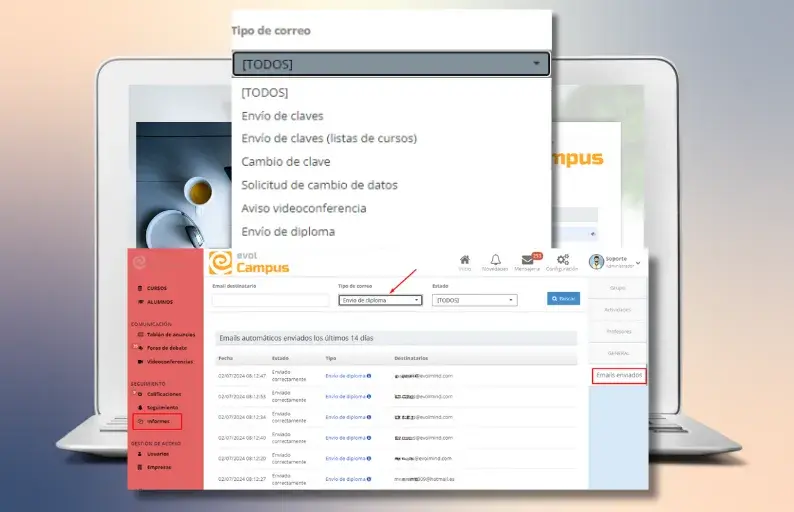
Task: Click info icon on 08:12:55 row
Action: (369, 397)
